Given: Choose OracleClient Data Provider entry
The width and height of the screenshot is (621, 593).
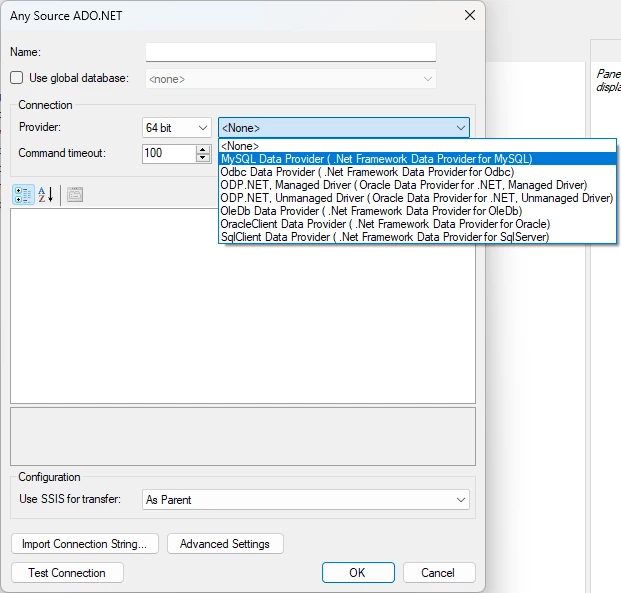Looking at the screenshot, I should tap(417, 224).
